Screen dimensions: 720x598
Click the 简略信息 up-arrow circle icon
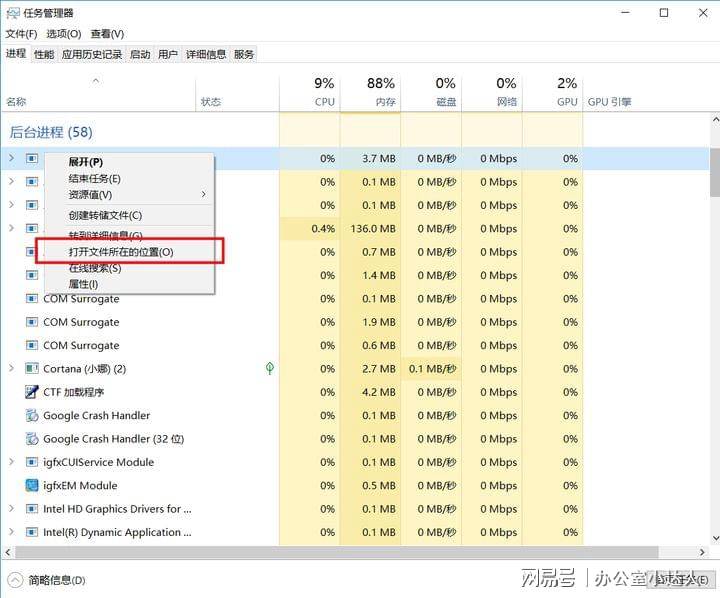click(15, 580)
